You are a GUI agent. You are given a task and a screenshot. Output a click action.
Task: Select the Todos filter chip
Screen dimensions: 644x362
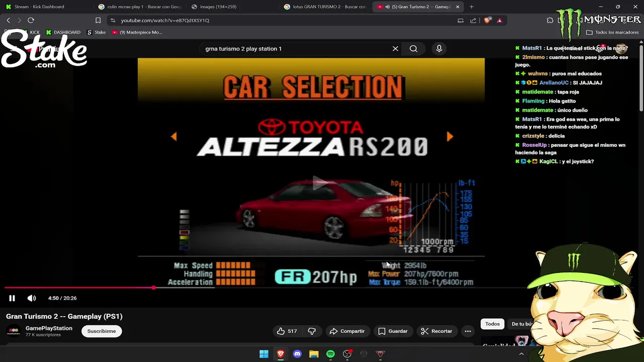click(x=493, y=324)
